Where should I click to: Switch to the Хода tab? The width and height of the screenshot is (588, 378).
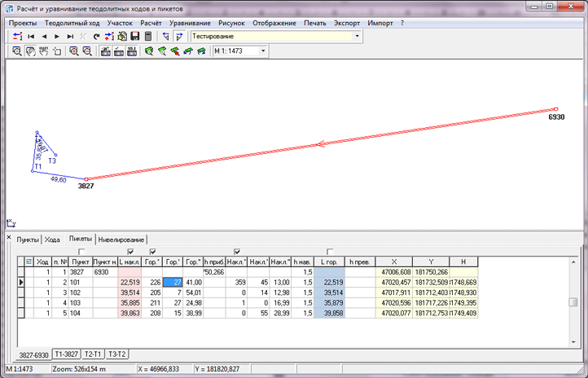[52, 240]
